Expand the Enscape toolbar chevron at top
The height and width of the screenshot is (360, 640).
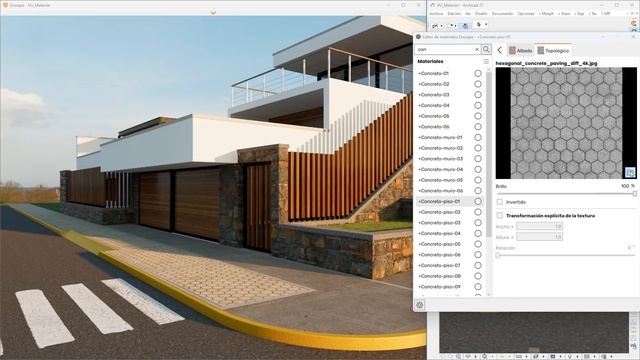(x=213, y=13)
